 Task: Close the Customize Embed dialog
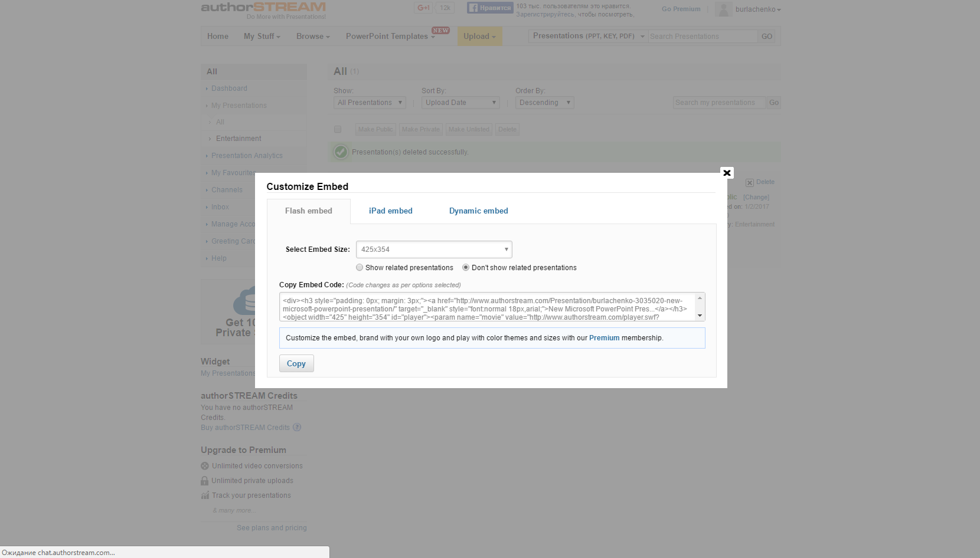(x=727, y=173)
